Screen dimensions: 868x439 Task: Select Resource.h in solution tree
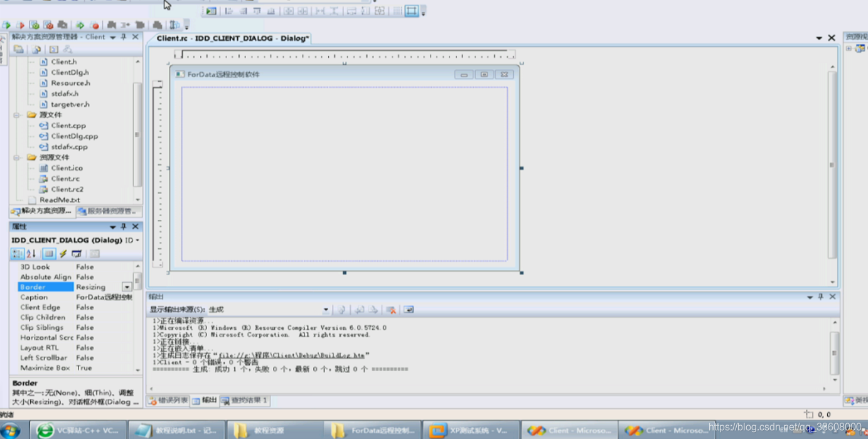pyautogui.click(x=70, y=83)
